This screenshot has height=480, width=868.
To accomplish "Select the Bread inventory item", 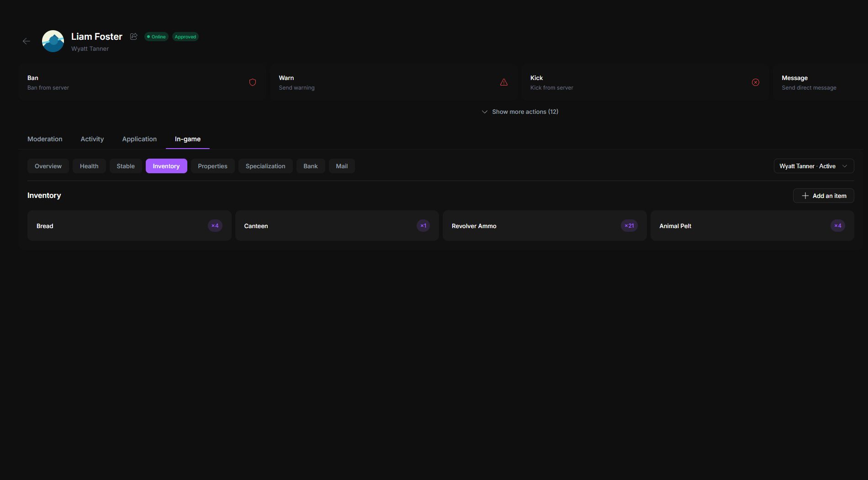I will 129,226.
